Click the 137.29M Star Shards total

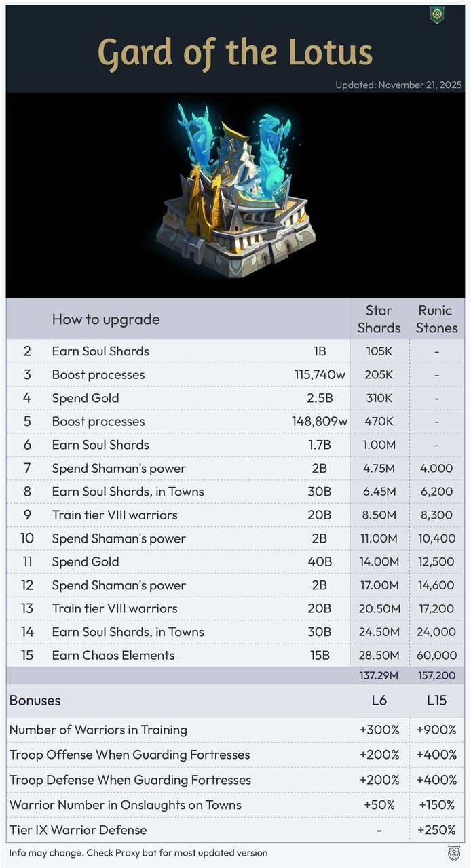(379, 676)
